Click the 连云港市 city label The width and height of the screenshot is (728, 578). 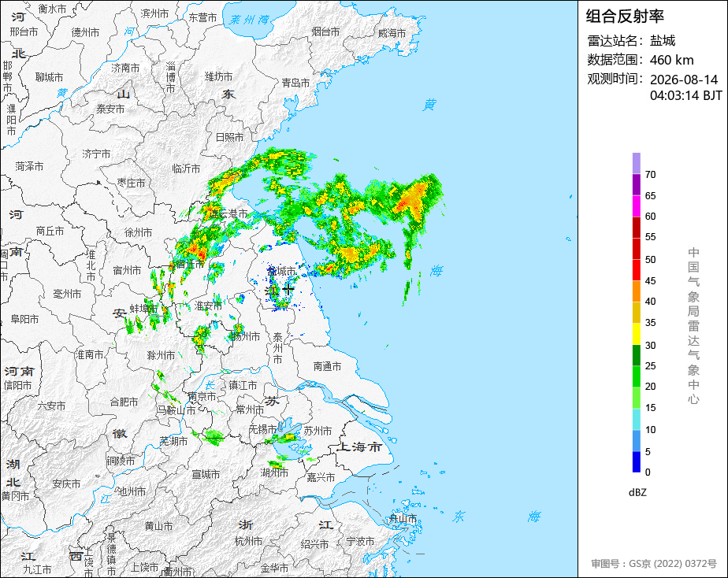(x=229, y=213)
